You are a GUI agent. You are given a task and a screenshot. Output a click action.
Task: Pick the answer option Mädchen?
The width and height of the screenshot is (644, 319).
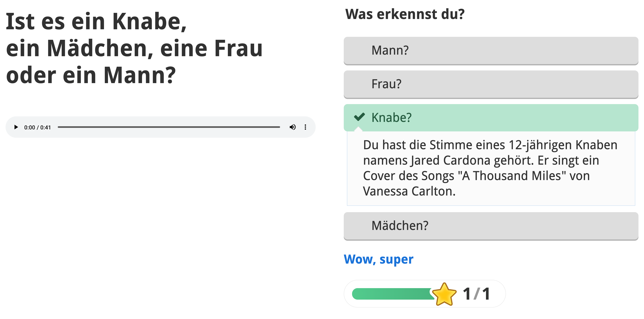(x=491, y=226)
